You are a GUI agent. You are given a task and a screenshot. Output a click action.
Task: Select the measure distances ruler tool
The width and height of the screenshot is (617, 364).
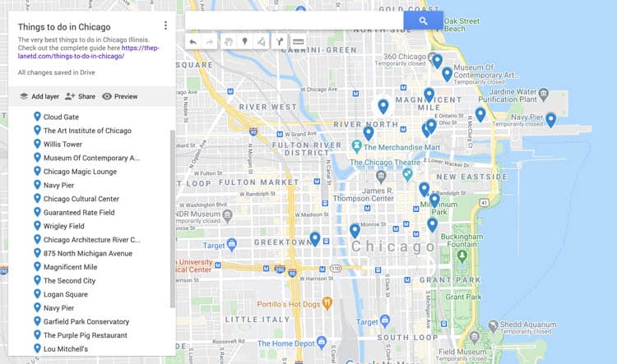[x=299, y=42]
